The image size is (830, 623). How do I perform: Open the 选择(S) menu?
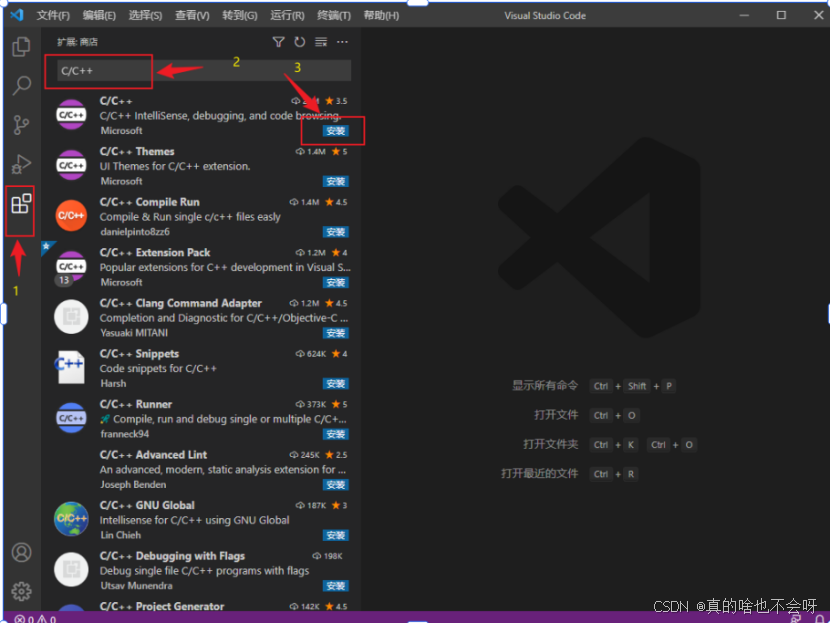(x=145, y=15)
